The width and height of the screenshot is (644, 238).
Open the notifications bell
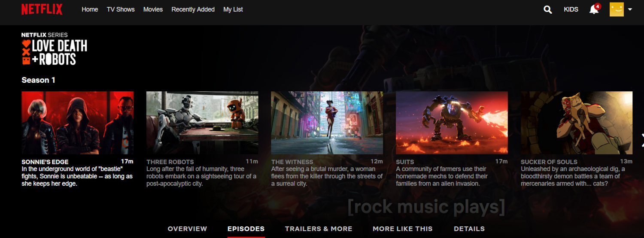594,9
